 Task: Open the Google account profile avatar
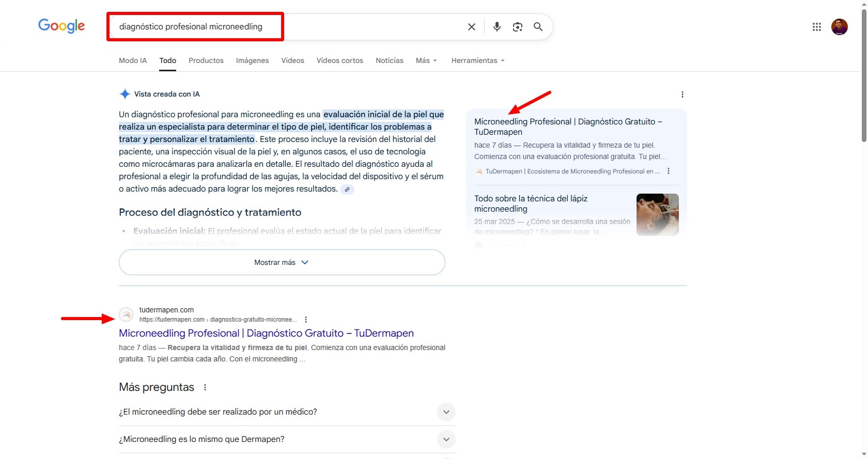point(839,27)
